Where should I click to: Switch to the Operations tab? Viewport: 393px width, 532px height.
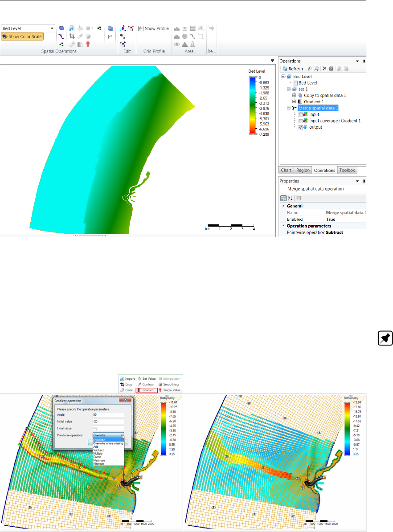tap(324, 171)
